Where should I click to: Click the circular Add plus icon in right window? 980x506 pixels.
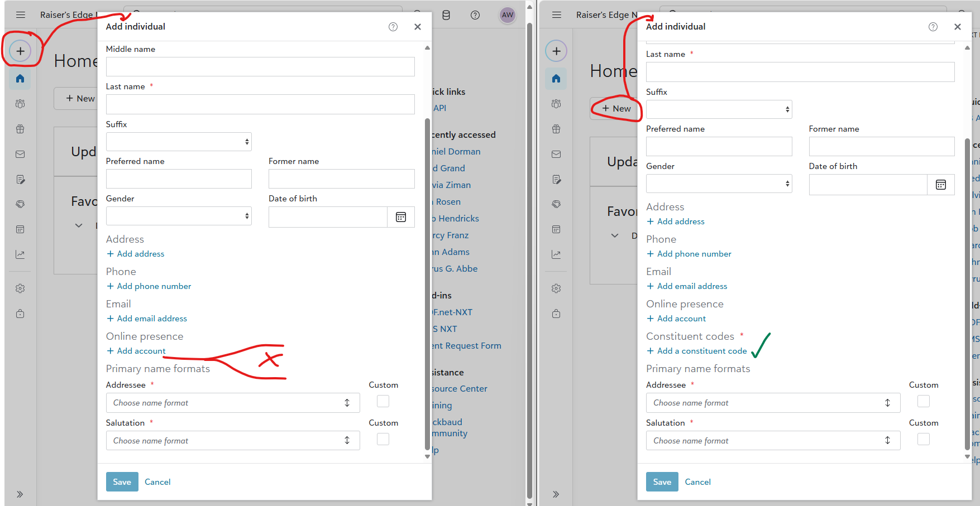pyautogui.click(x=556, y=51)
